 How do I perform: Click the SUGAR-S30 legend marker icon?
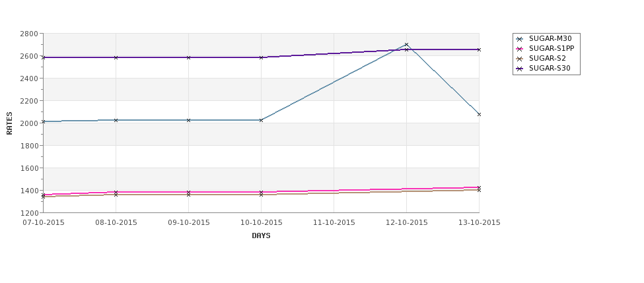point(520,69)
